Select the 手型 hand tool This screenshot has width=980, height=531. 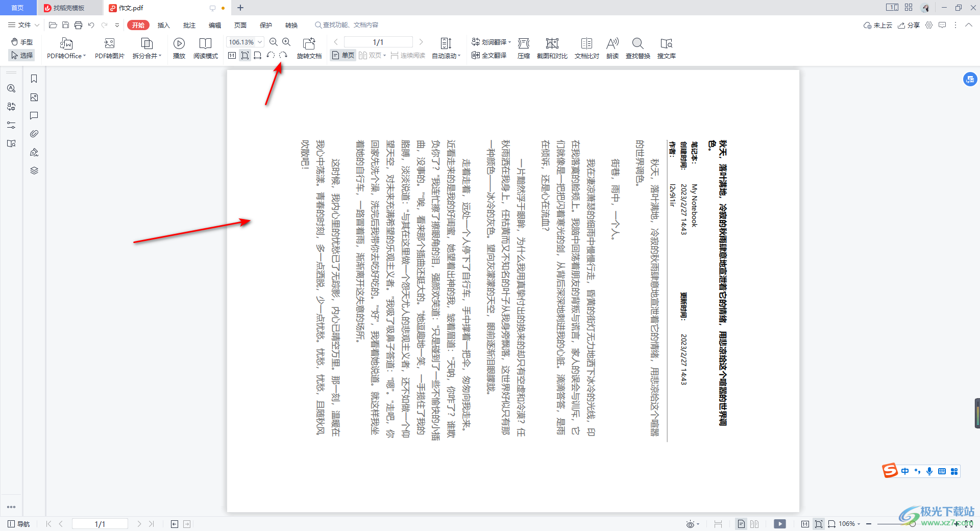pos(22,42)
